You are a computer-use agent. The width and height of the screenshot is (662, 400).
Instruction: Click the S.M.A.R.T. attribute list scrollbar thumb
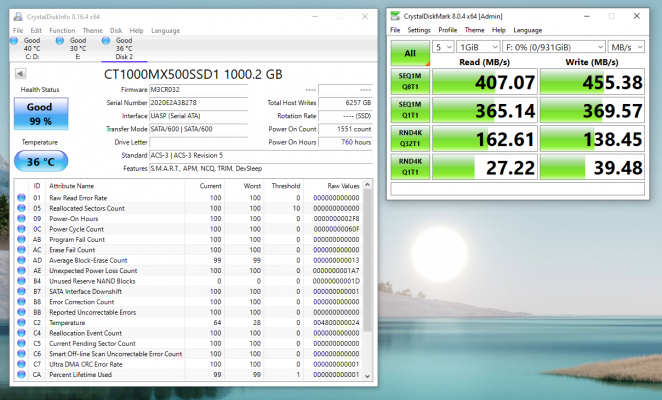367,260
